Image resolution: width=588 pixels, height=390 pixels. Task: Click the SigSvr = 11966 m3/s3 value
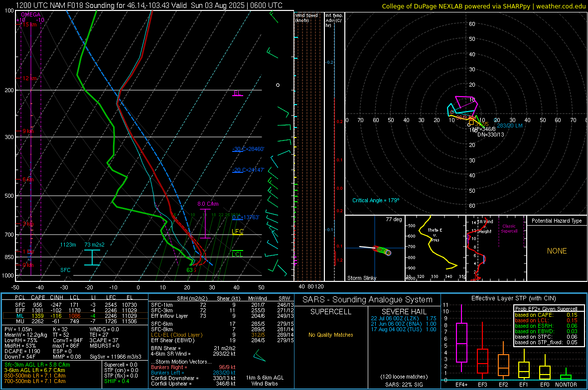pos(116,357)
